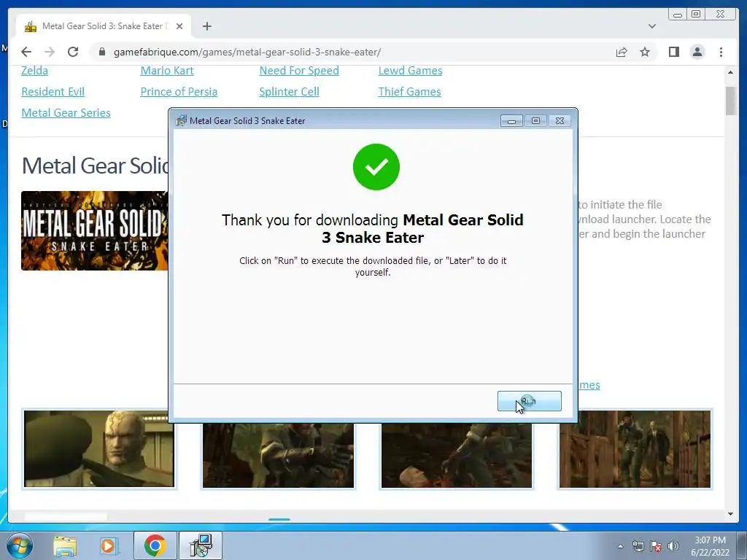This screenshot has width=747, height=560.
Task: Click the Metal Gear Solid Snake Eater cover image
Action: point(94,230)
